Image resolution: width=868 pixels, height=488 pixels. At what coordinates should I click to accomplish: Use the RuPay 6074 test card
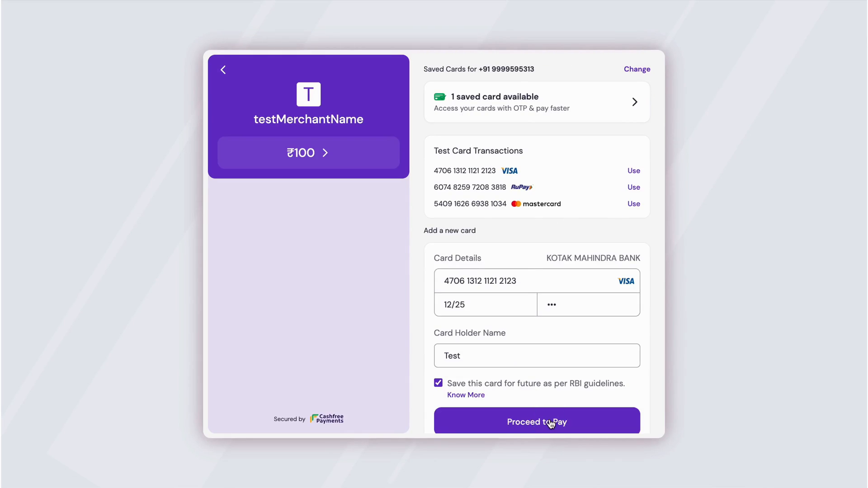pyautogui.click(x=633, y=187)
